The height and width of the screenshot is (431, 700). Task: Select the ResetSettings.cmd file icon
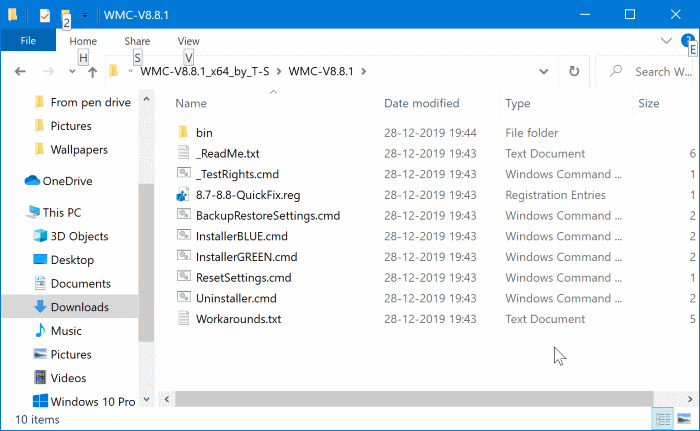tap(183, 276)
